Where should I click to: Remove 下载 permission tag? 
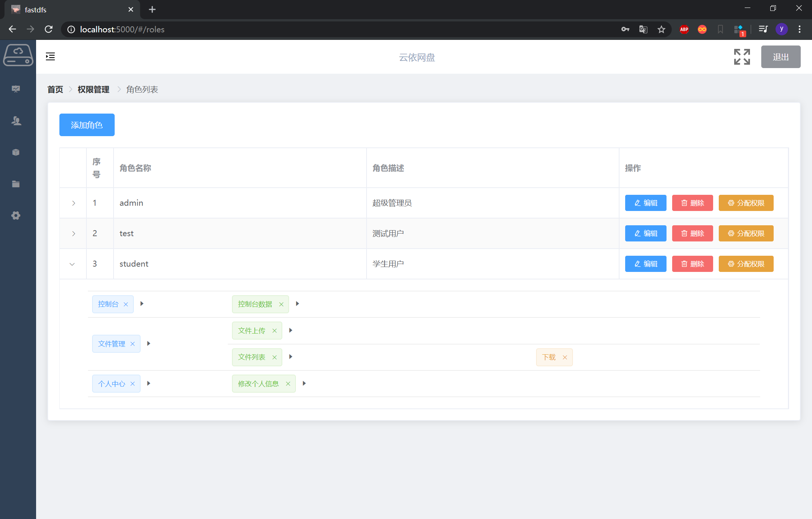tap(565, 357)
